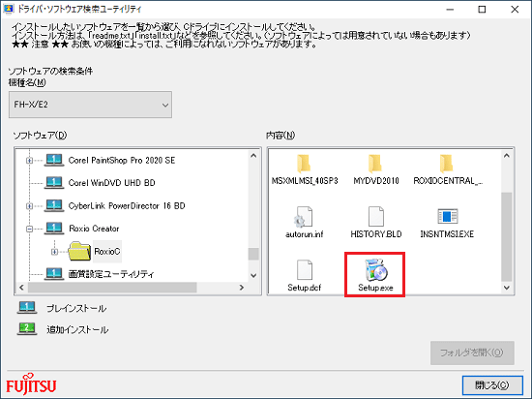The height and width of the screenshot is (399, 532).
Task: Select the INSNTMSI.EXE program icon
Action: click(x=447, y=216)
